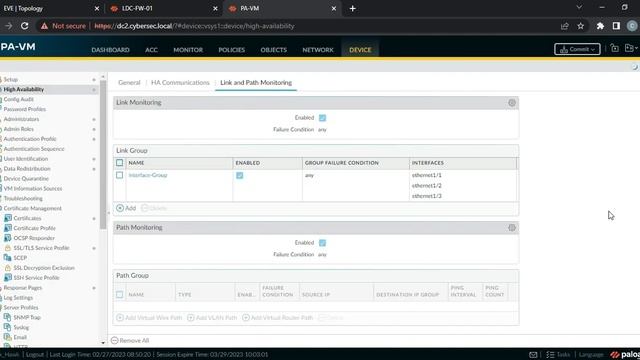Click SSL Decryption Exclusion lock icon
The image size is (640, 360).
[8, 268]
